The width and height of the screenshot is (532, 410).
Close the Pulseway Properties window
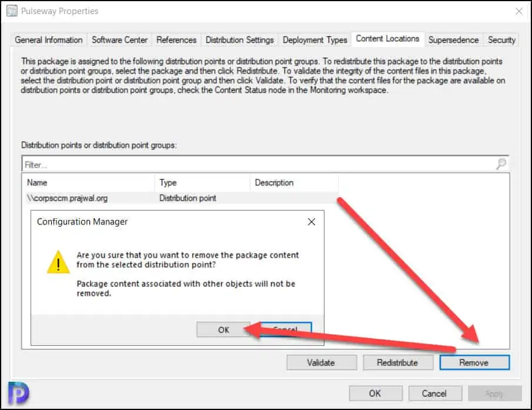[x=519, y=11]
